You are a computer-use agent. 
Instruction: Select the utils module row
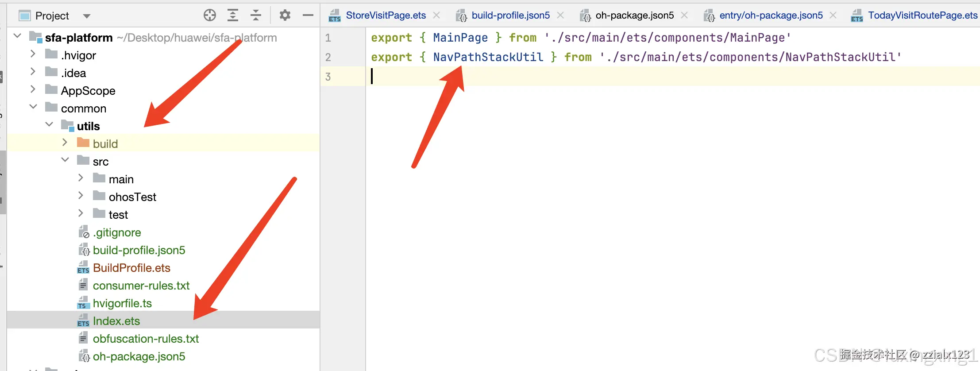point(163,126)
